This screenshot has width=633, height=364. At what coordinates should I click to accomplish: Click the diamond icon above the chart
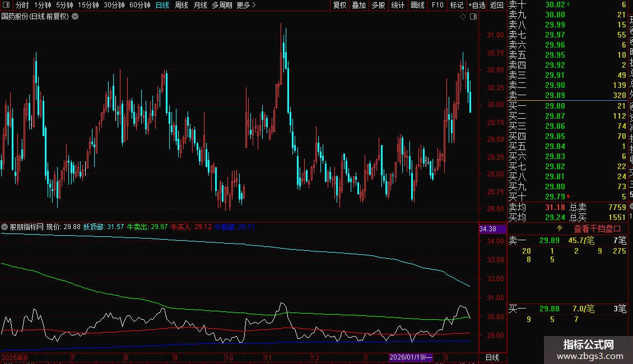(463, 17)
